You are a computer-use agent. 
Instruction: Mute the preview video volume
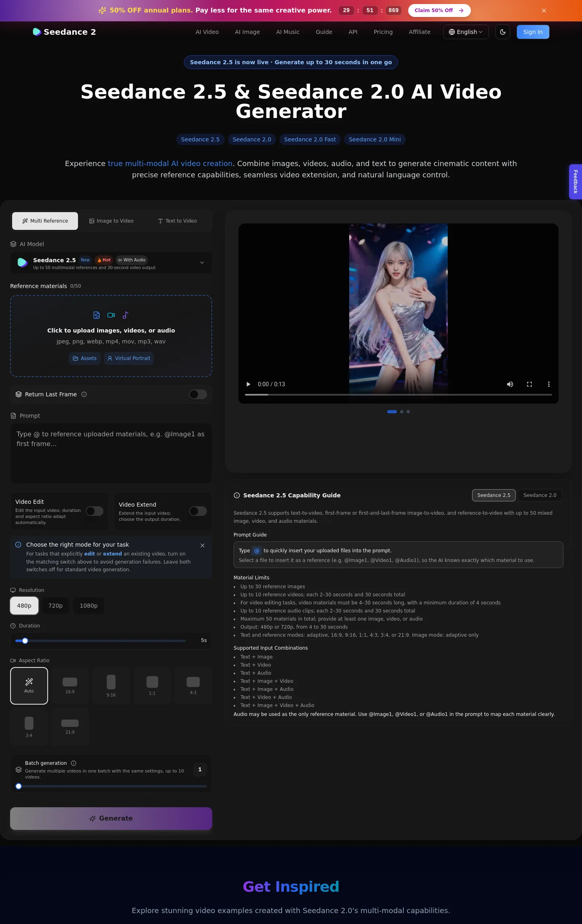[510, 384]
